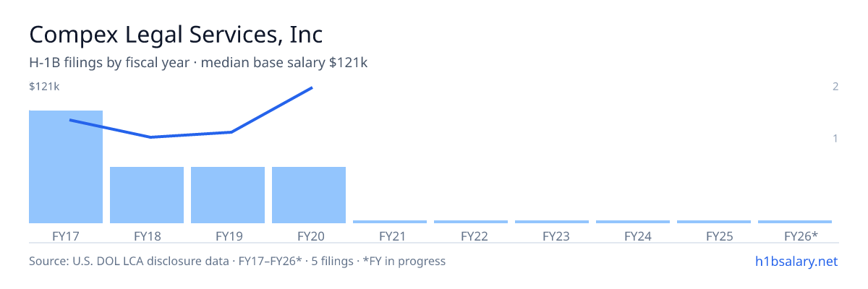Click the right axis value 2
Image resolution: width=868 pixels, height=289 pixels.
click(835, 87)
